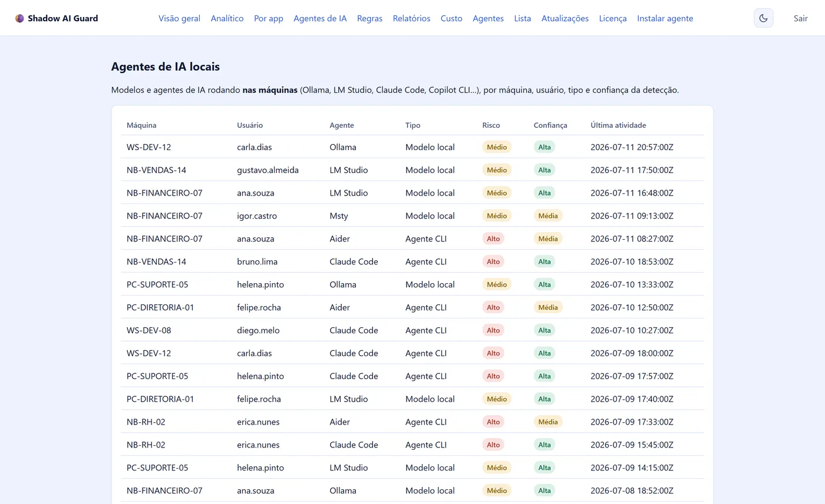Click the Usuário column header
The image size is (825, 504).
(x=250, y=125)
